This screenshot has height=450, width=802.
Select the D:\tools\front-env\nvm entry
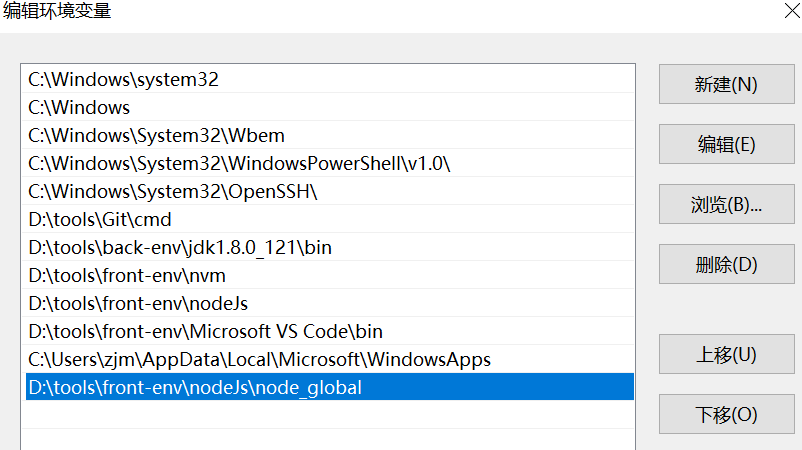327,276
